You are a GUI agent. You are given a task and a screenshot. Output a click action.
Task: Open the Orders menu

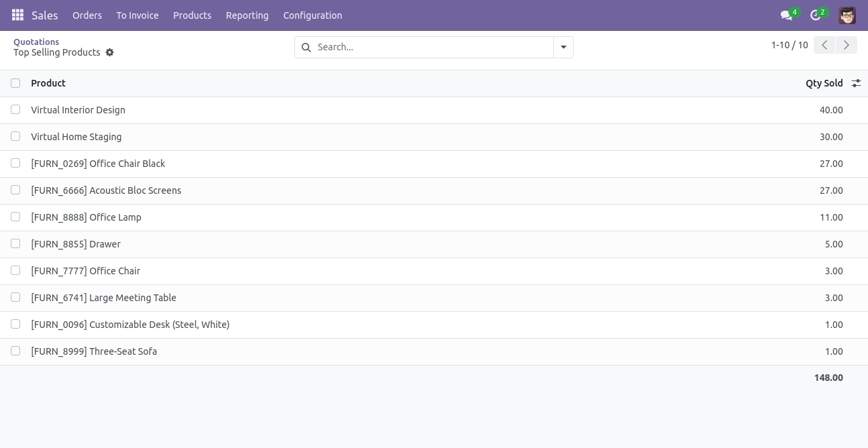coord(87,15)
